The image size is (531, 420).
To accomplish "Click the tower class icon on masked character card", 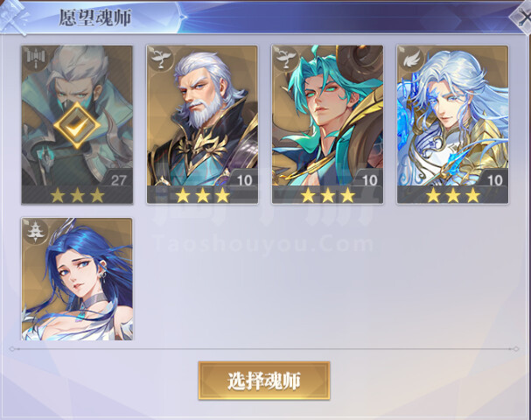I will [35, 59].
